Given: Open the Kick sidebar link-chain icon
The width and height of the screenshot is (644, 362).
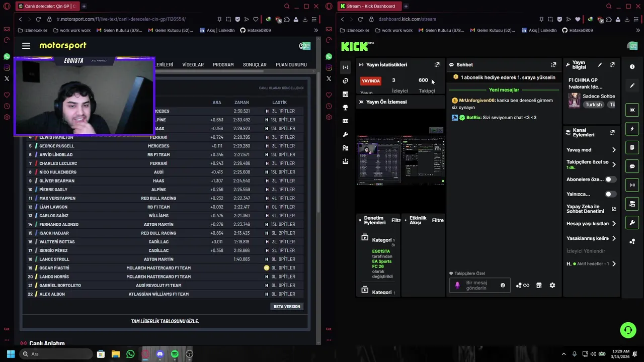Looking at the screenshot, I should point(345,81).
